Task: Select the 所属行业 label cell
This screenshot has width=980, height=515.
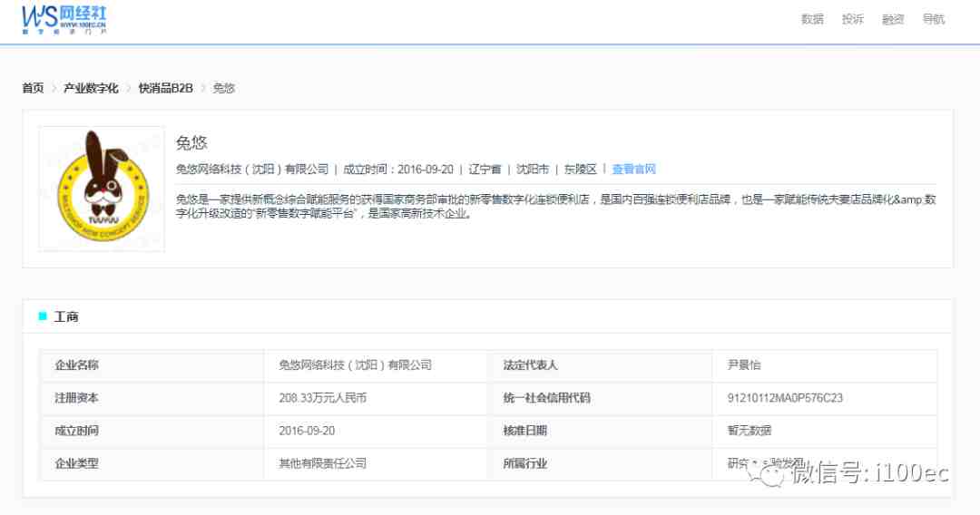Action: click(x=600, y=464)
